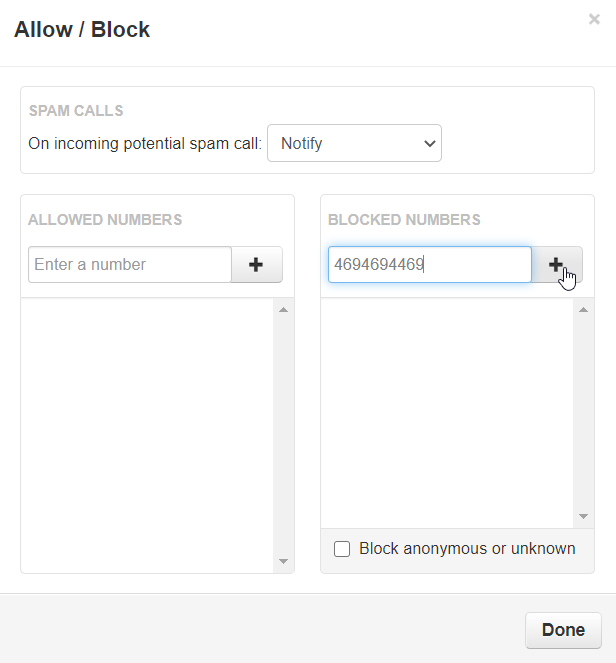Image resolution: width=616 pixels, height=663 pixels.
Task: Click the allowed numbers scrollbar track
Action: (283, 435)
